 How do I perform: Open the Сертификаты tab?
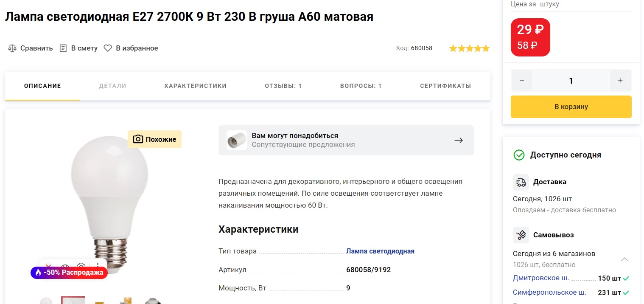[x=445, y=86]
